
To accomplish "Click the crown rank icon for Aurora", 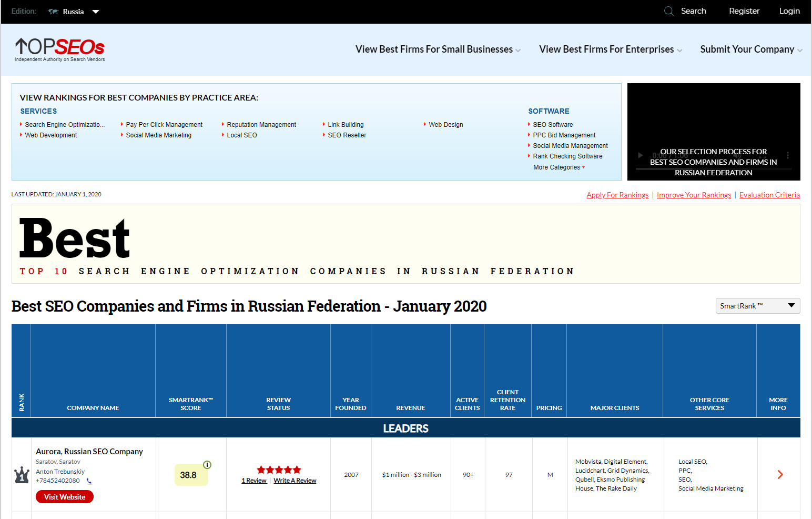I will coord(22,475).
